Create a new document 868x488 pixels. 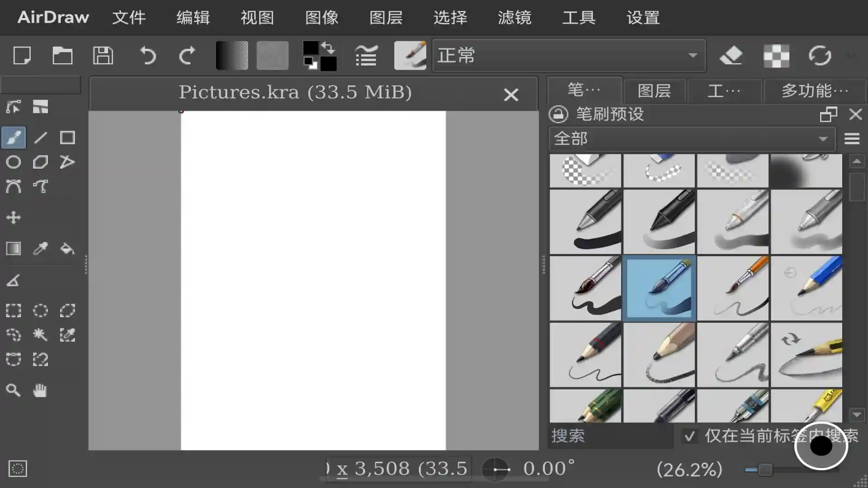[x=22, y=56]
